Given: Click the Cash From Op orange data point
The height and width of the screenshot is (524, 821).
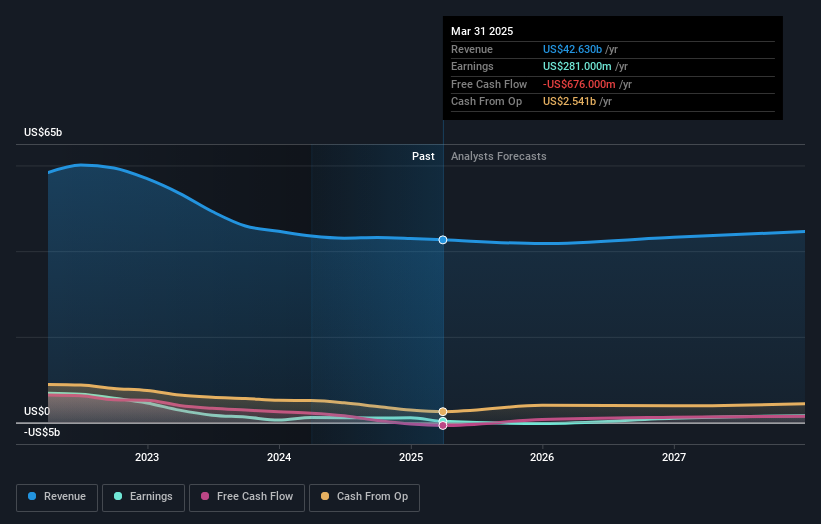Looking at the screenshot, I should pos(443,411).
